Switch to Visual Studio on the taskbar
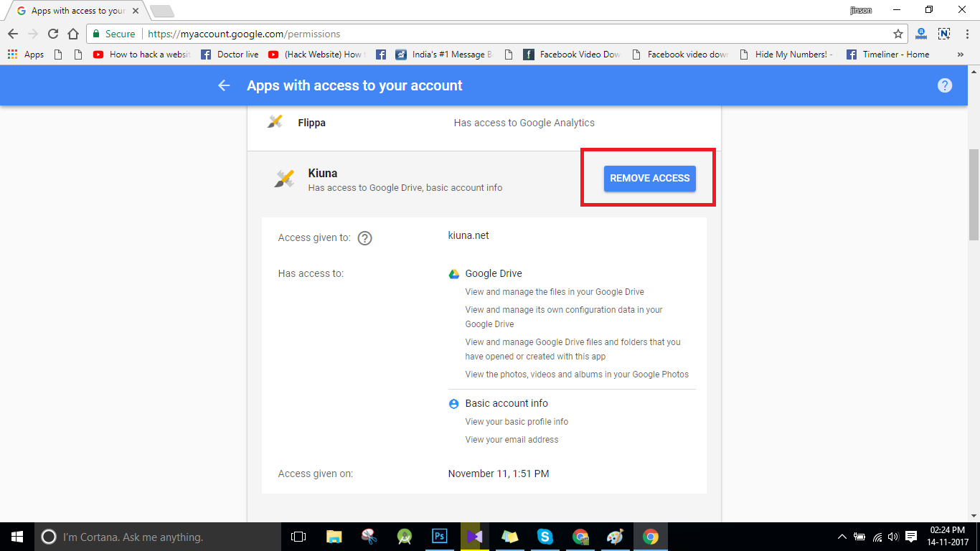980x551 pixels. 474,537
